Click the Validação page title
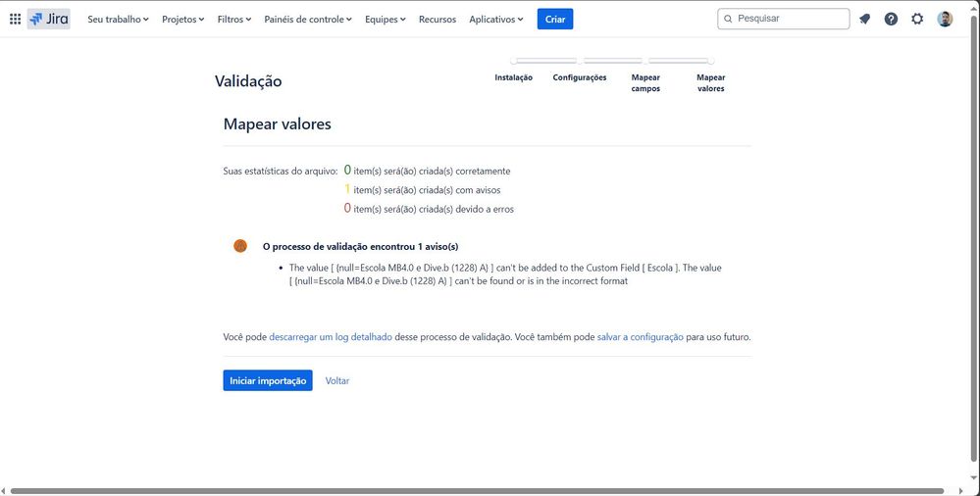The height and width of the screenshot is (496, 980). point(248,81)
